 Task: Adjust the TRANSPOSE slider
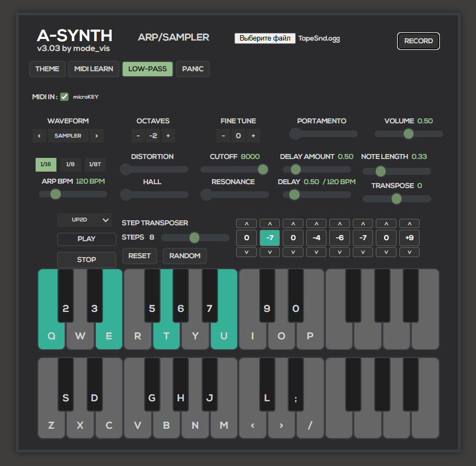pos(397,199)
